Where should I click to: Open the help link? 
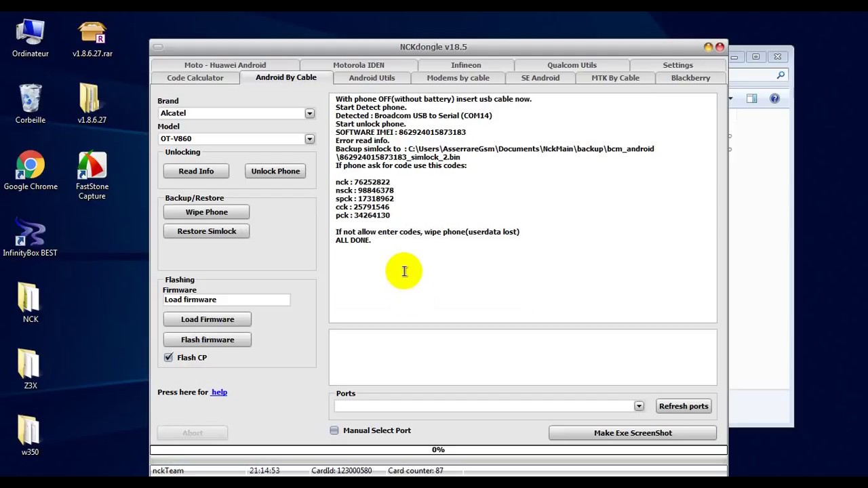pyautogui.click(x=219, y=392)
